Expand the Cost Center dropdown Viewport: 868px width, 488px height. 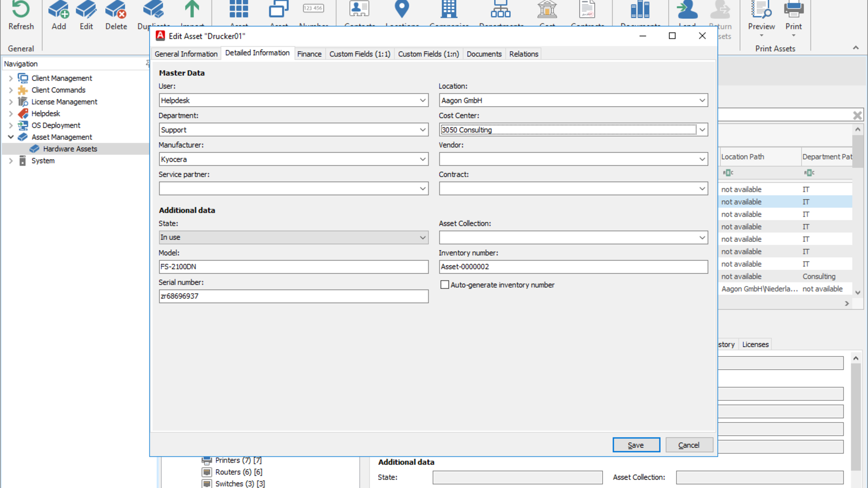[x=702, y=129]
